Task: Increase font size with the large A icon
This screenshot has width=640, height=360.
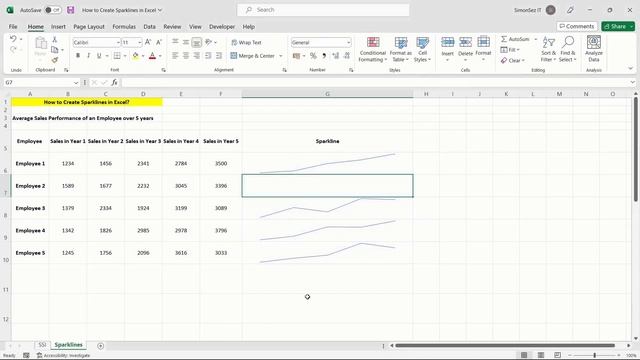Action: [x=148, y=42]
